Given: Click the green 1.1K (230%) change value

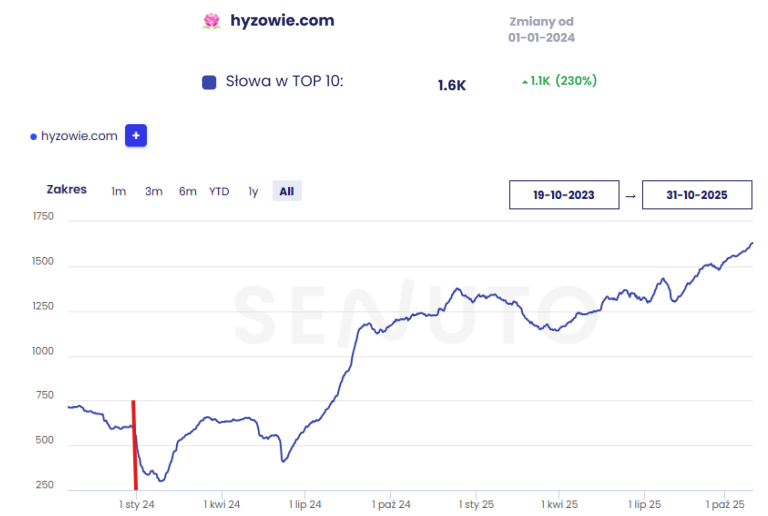Looking at the screenshot, I should [x=559, y=81].
